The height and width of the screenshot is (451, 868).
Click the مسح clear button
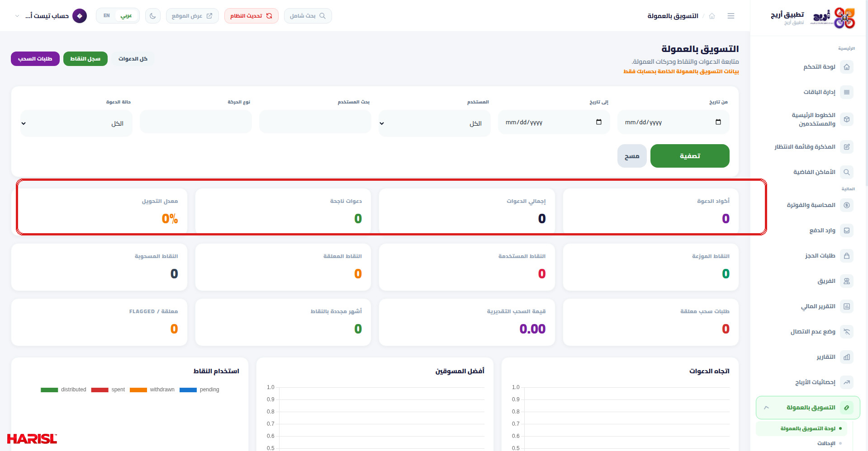(632, 156)
